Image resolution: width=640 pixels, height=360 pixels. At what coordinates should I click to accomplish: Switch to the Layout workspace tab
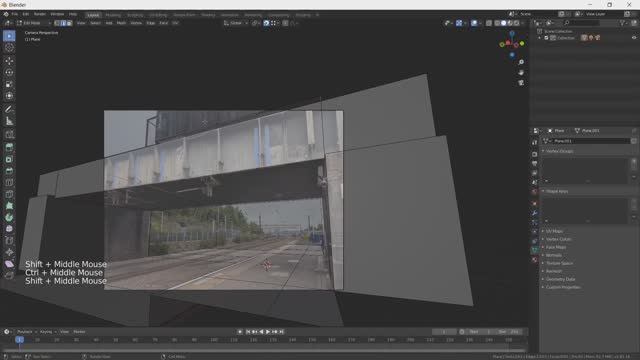93,15
